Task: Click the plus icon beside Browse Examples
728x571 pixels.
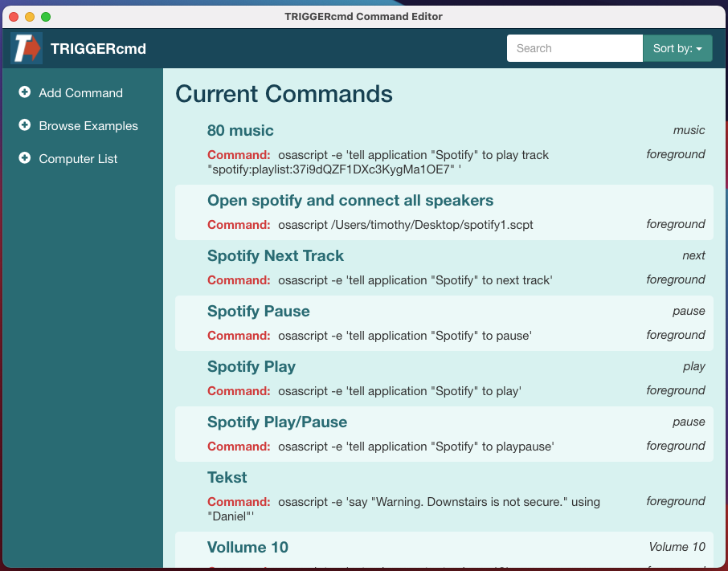Action: tap(25, 125)
